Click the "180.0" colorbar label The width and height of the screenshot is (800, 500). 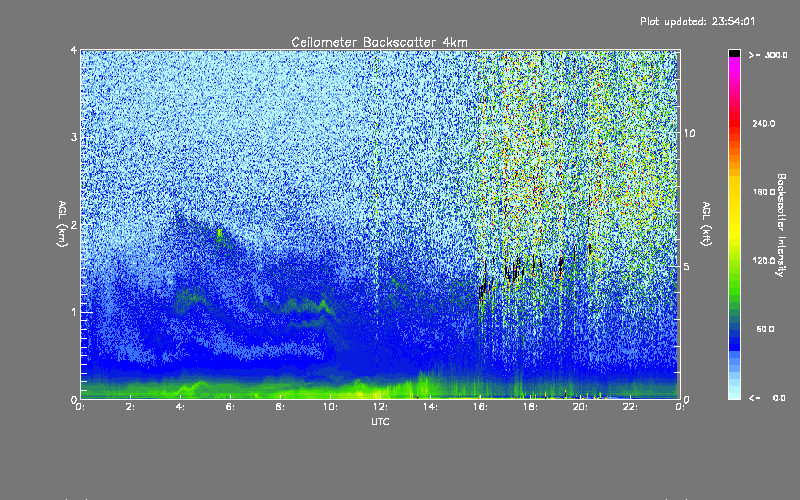coord(764,192)
